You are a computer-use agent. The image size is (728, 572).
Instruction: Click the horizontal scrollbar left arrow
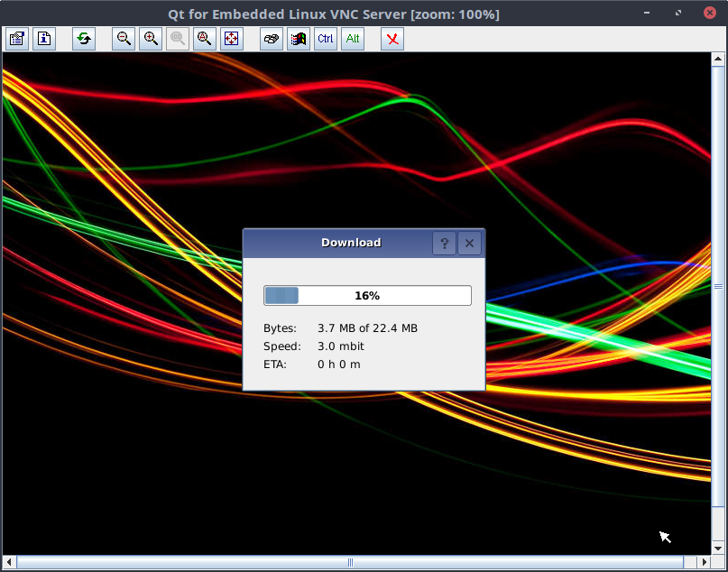8,562
